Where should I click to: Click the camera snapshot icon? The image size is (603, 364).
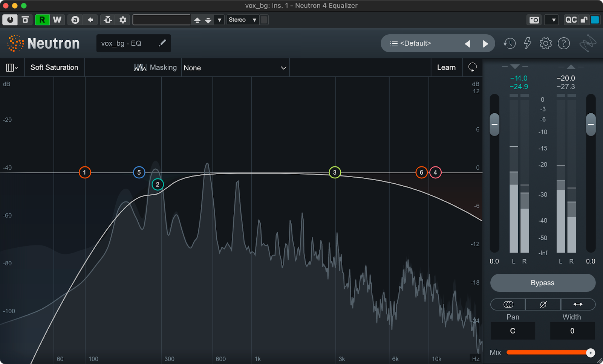(x=534, y=20)
